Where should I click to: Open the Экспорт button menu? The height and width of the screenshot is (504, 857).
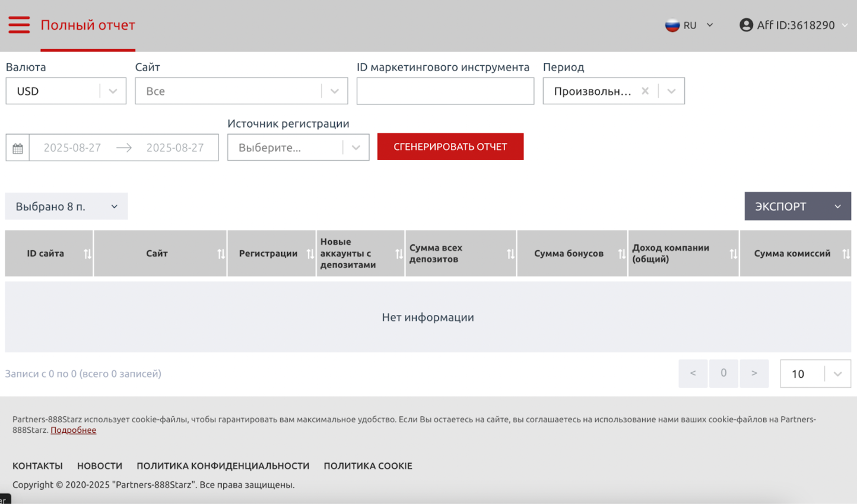(x=797, y=206)
